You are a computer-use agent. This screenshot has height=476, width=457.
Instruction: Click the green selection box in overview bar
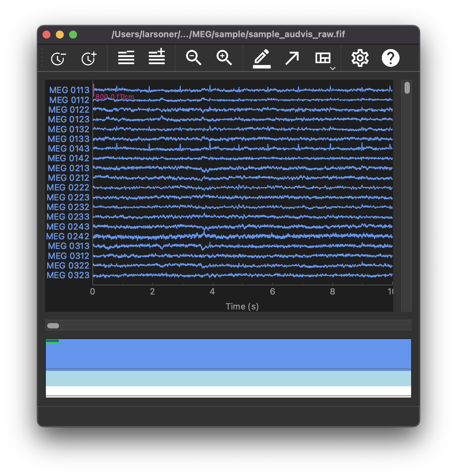tap(52, 340)
